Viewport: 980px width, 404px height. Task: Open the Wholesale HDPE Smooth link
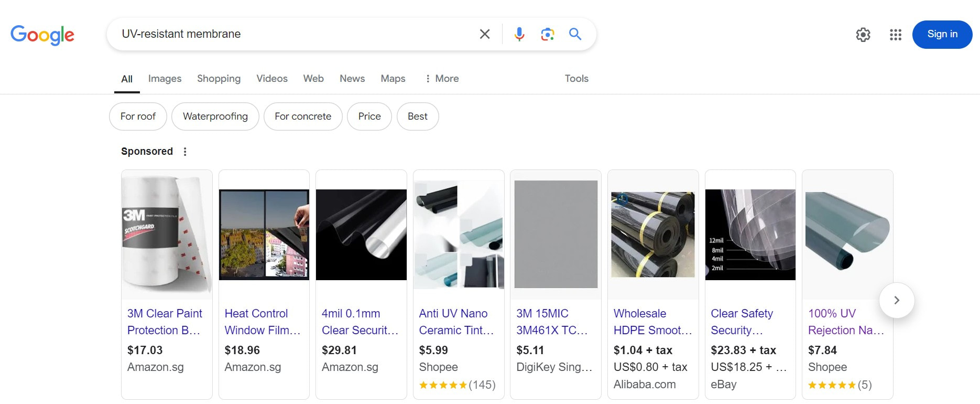tap(653, 322)
